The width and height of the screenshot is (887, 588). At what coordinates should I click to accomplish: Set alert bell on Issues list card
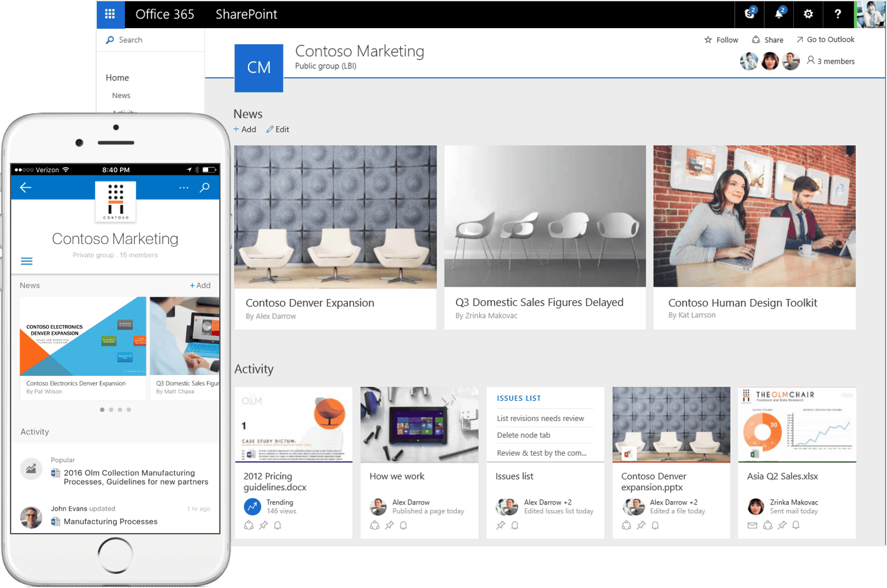(x=515, y=526)
